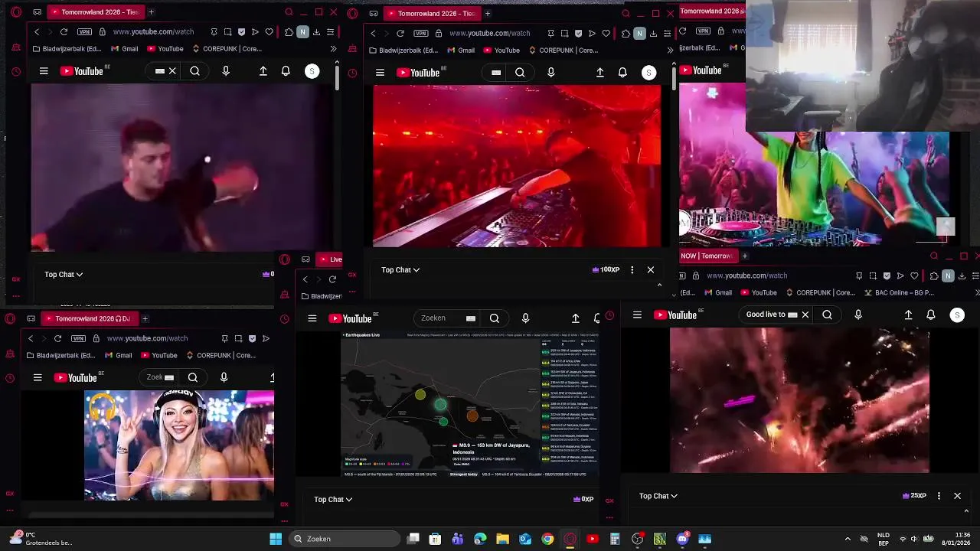
Task: Open YouTube guide menu in top-left window
Action: [44, 71]
